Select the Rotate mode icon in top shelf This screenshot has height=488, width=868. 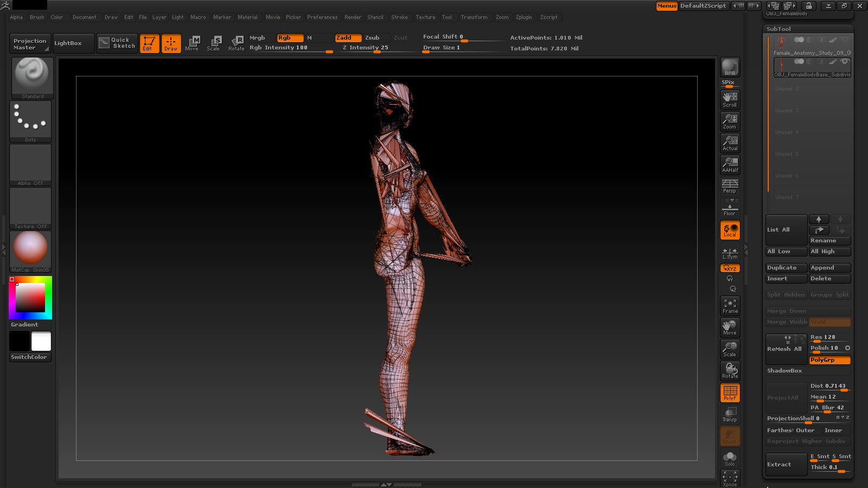click(236, 43)
